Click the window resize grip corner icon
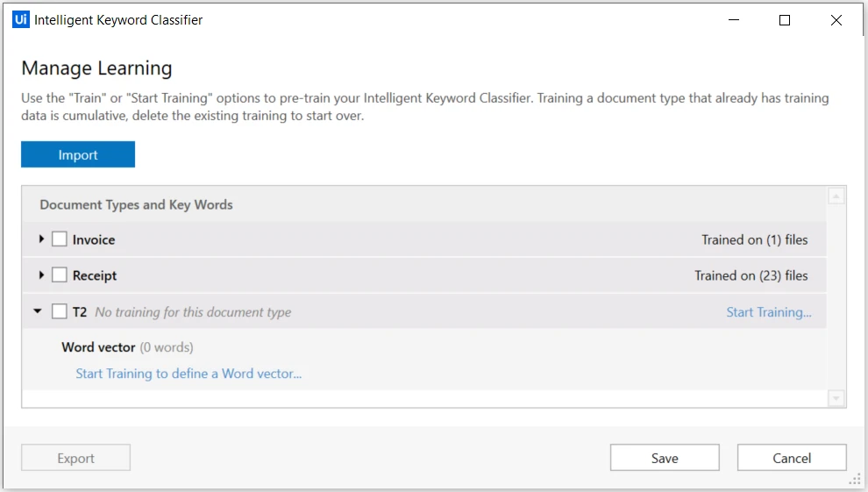This screenshot has width=868, height=492. pos(855,479)
